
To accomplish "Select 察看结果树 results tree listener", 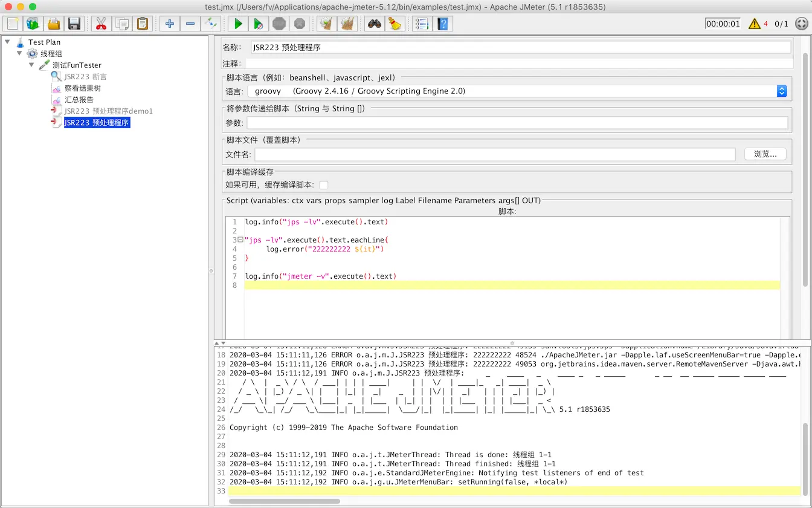I will click(83, 88).
